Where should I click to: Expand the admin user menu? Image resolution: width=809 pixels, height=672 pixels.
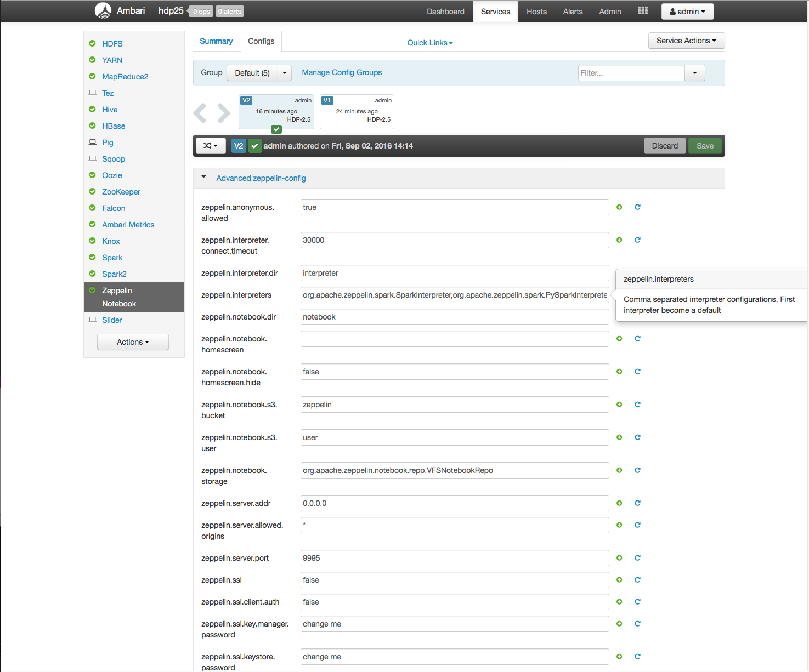click(687, 11)
